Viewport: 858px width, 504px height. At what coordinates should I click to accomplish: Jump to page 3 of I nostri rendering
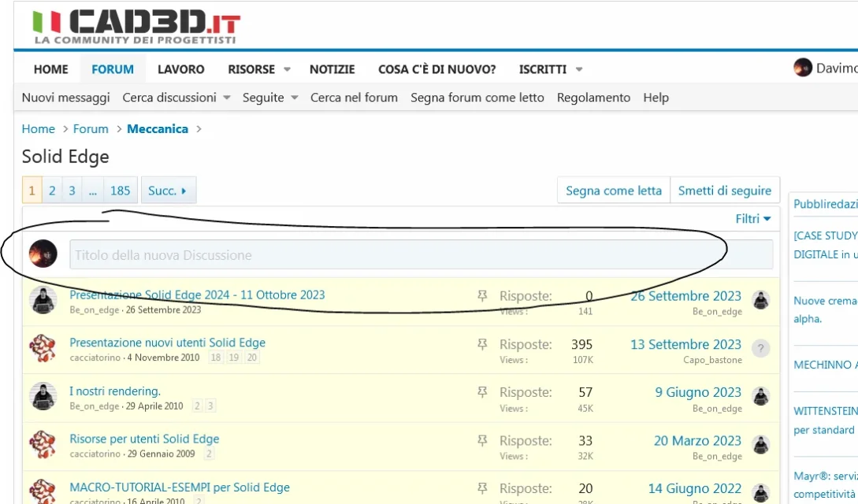point(210,406)
